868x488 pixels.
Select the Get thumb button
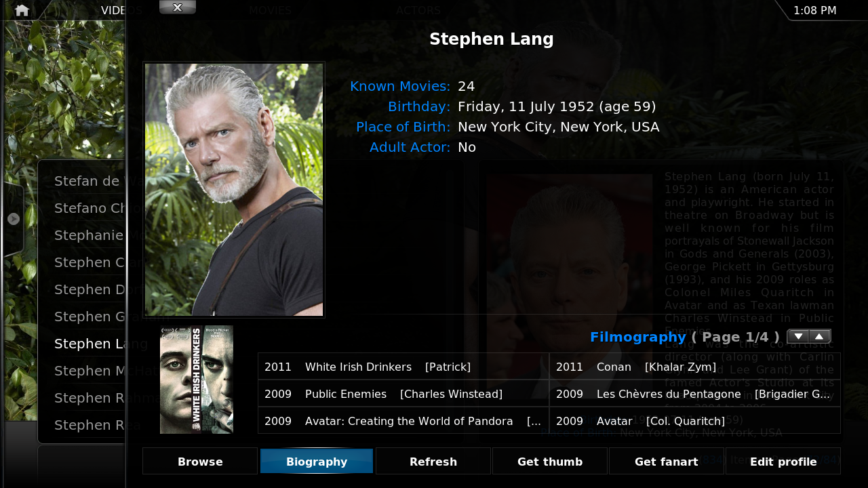550,462
